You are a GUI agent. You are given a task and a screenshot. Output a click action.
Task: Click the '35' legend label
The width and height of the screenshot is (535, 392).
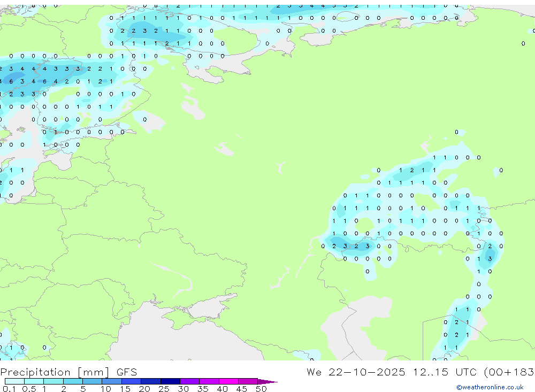[x=203, y=389]
